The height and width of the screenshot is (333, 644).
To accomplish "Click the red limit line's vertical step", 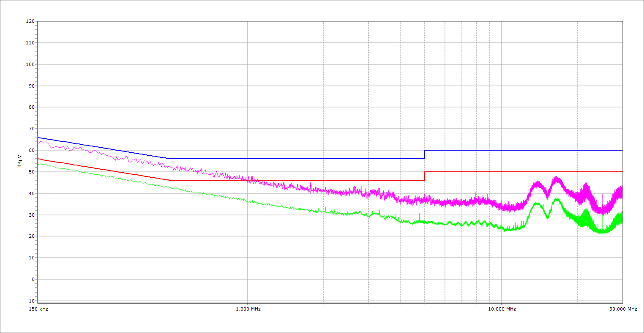I will click(x=425, y=176).
